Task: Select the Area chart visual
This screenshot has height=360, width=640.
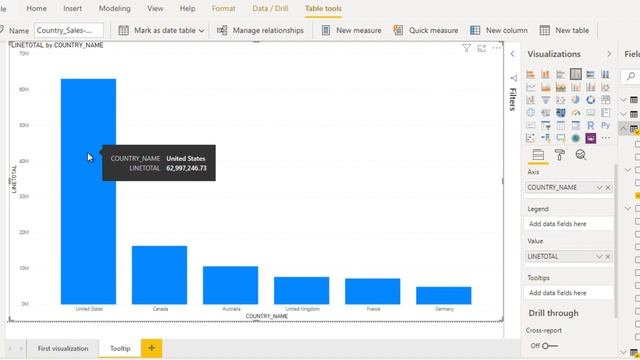Action: point(546,87)
